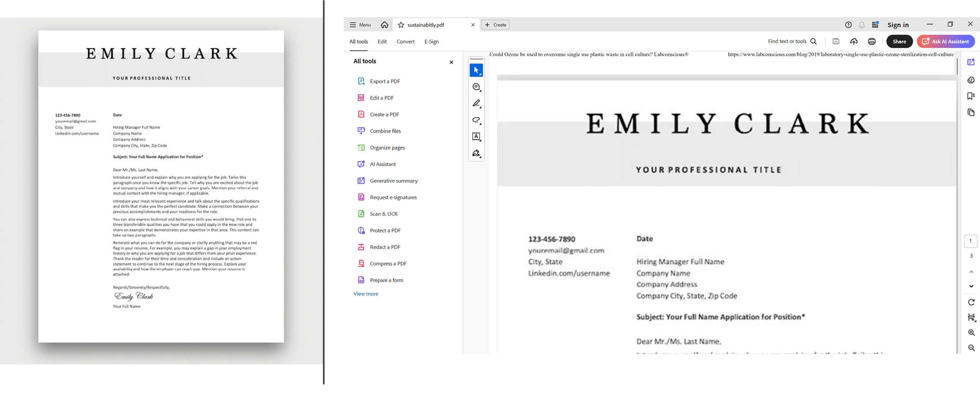Go to next page with down chevron
Screen dimensions: 980x394
point(971,286)
